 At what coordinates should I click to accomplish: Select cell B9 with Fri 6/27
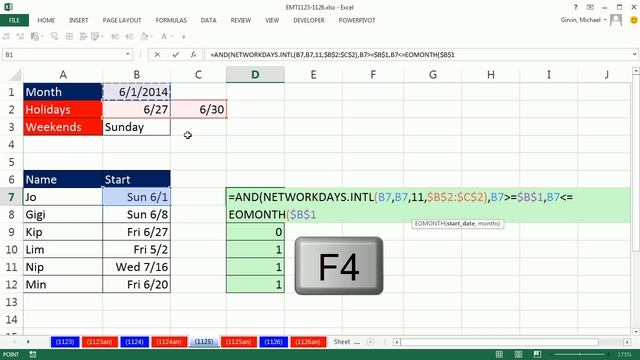pos(137,232)
